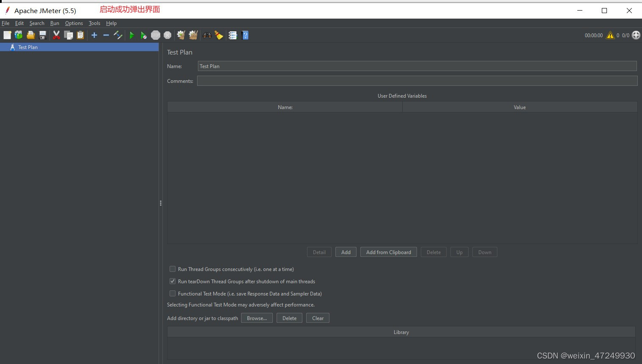Open the Search menu
The height and width of the screenshot is (364, 642).
coord(37,23)
